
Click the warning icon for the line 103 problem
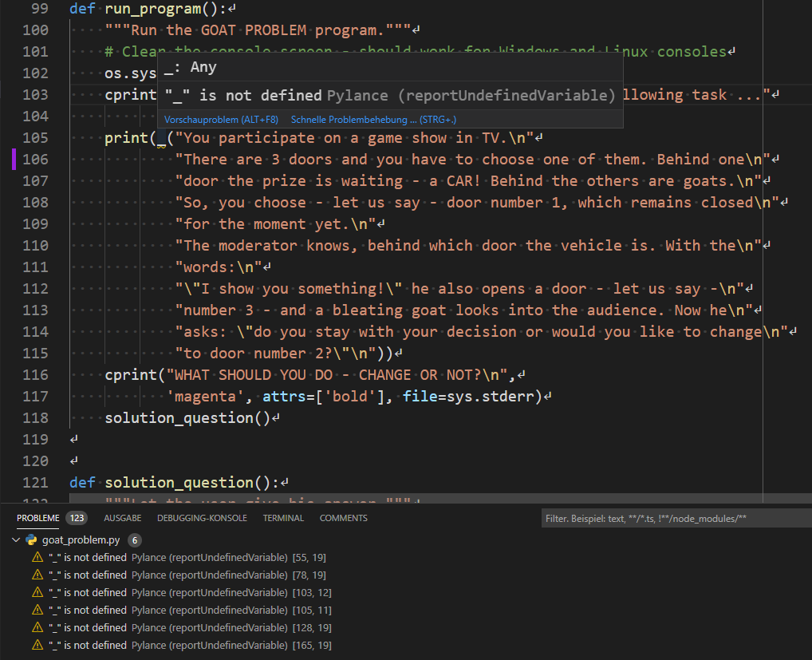pyautogui.click(x=37, y=592)
